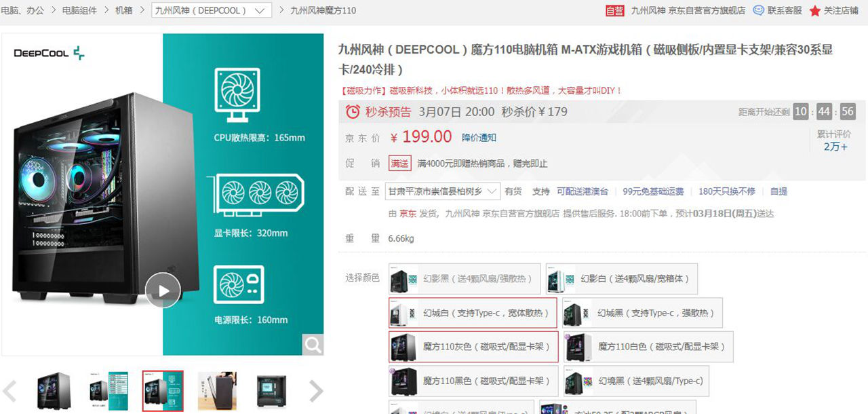The height and width of the screenshot is (414, 868).
Task: Play the product video
Action: coord(163,290)
